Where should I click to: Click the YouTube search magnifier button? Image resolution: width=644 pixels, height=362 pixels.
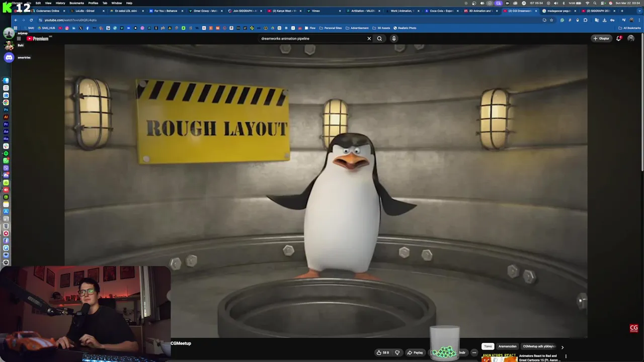[x=379, y=38]
